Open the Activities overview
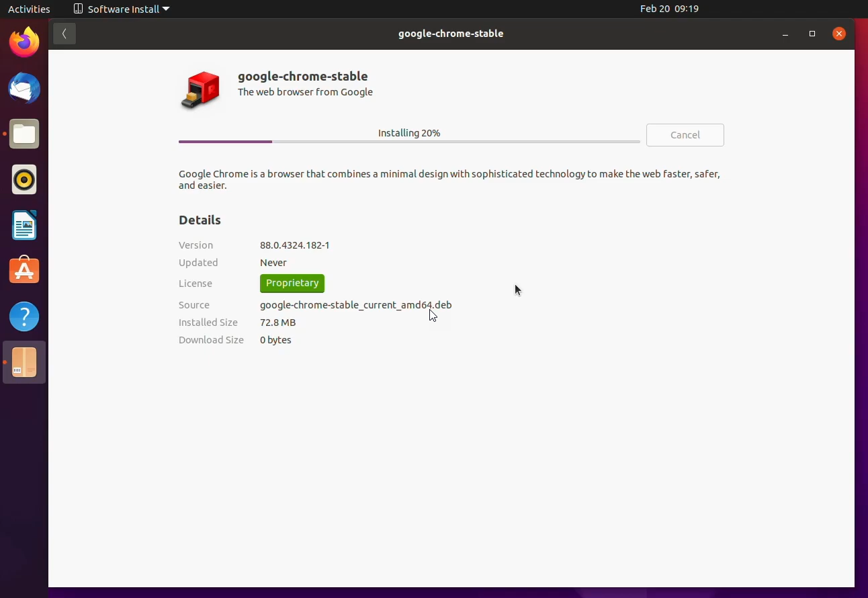This screenshot has width=868, height=598. [x=29, y=9]
